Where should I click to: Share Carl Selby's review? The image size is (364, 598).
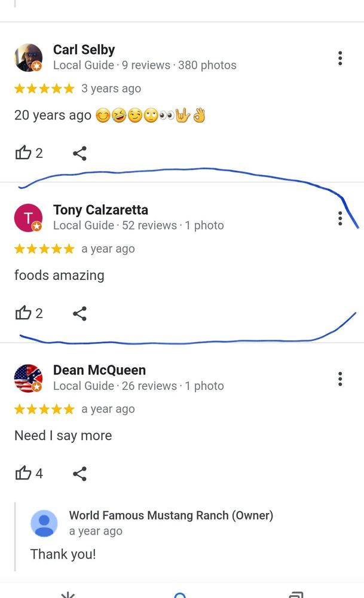[79, 153]
